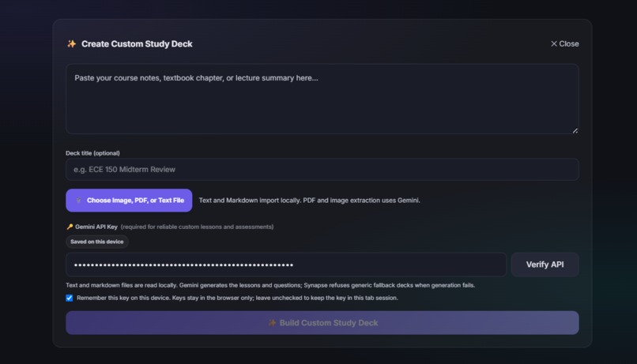Click the textarea resize handle corner
Image resolution: width=637 pixels, height=364 pixels.
coord(575,130)
